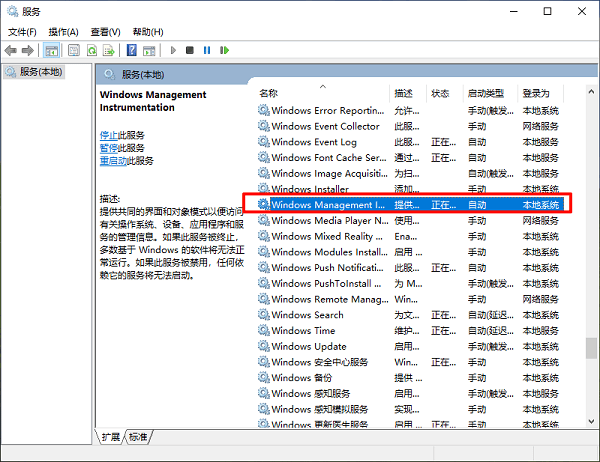The image size is (600, 462).
Task: Click the vertical scrollbar thumb
Action: click(x=591, y=348)
